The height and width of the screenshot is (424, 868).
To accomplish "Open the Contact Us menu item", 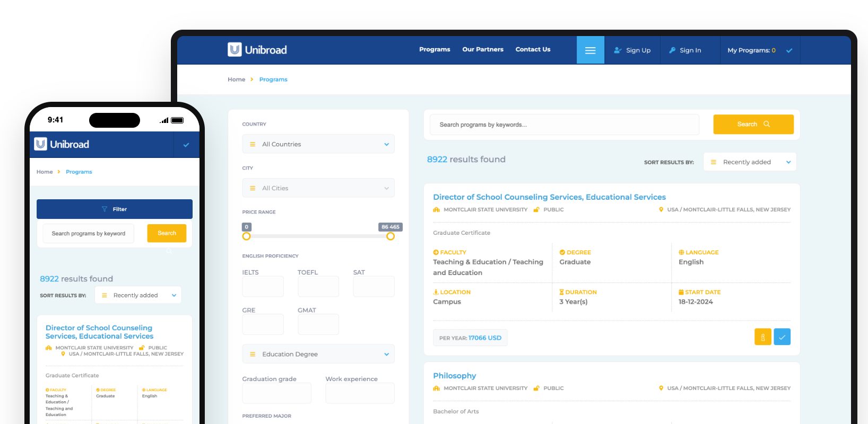I will pyautogui.click(x=533, y=49).
